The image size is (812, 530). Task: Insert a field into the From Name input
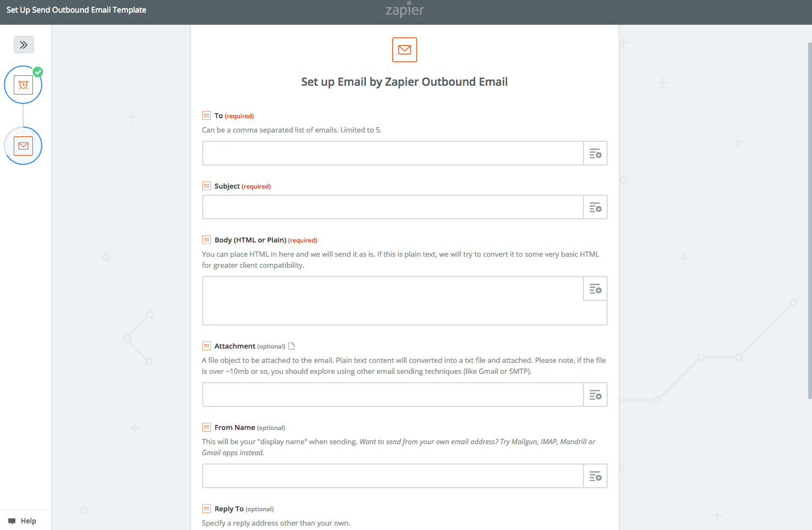point(595,476)
